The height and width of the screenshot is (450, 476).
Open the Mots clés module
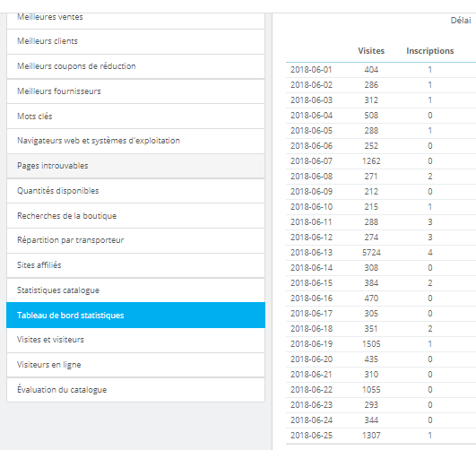pos(135,117)
